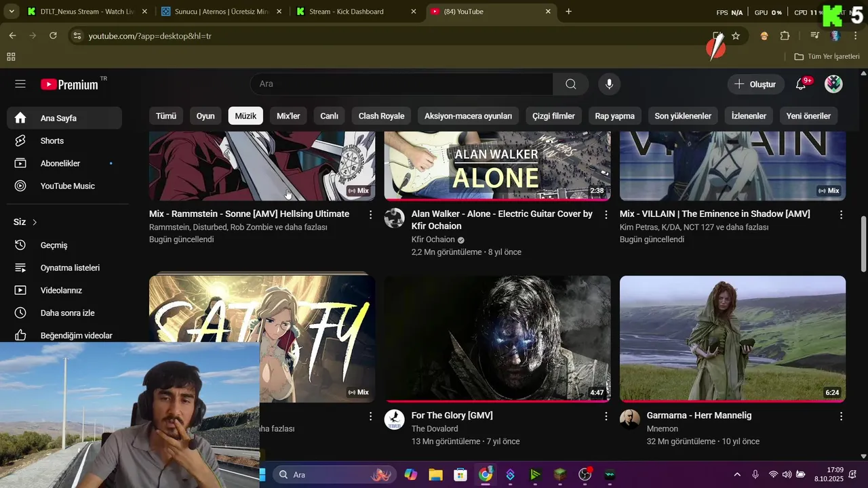Click Chrome icon in taskbar
This screenshot has height=488, width=868.
click(486, 474)
